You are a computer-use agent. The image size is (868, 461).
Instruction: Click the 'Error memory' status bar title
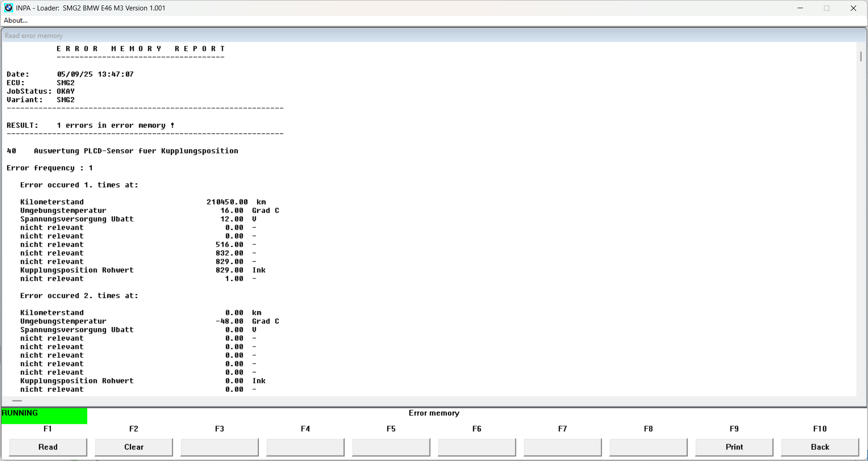pyautogui.click(x=434, y=413)
